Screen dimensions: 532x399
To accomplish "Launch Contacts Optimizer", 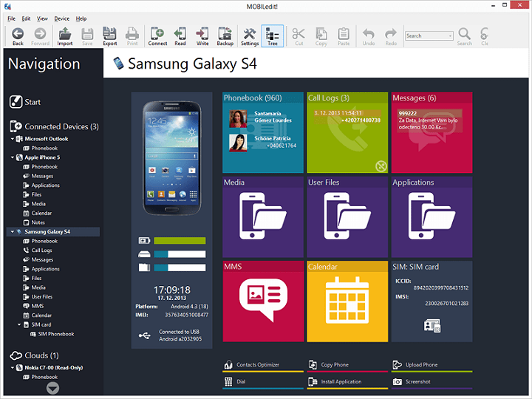I will tap(263, 365).
